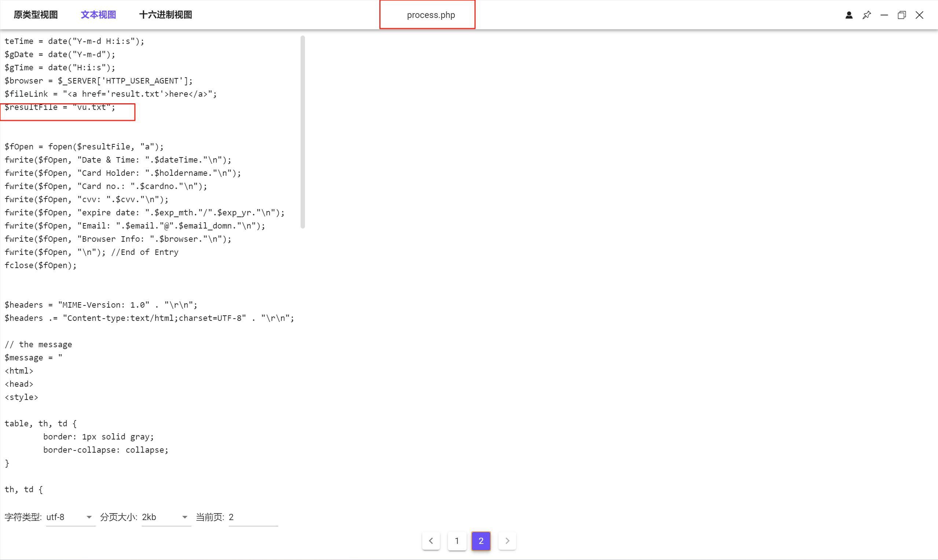This screenshot has height=560, width=938.
Task: Open the 十六进制视图 tab
Action: 165,15
